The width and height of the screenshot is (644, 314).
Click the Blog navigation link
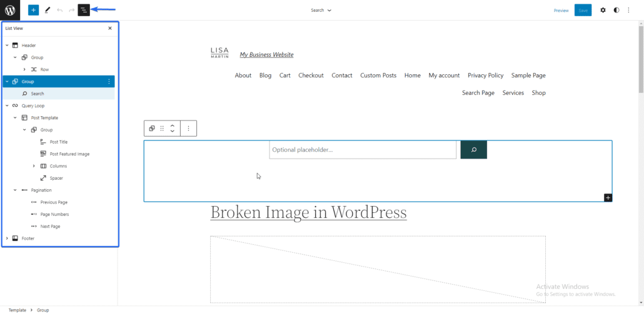tap(265, 76)
